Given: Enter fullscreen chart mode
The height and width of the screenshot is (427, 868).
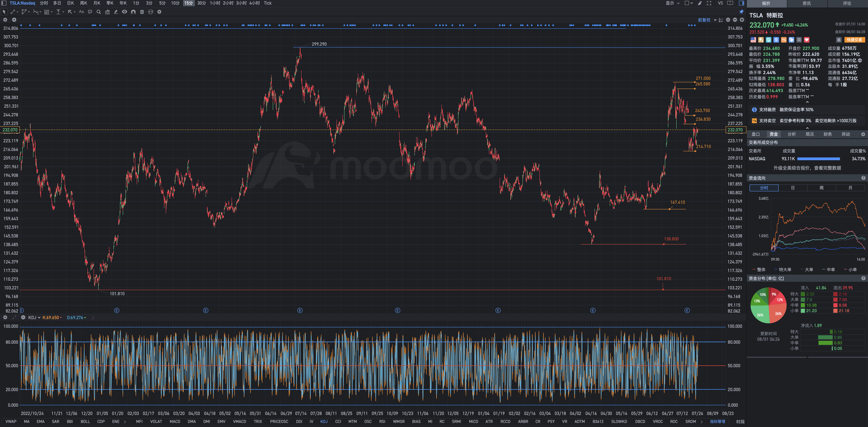Looking at the screenshot, I should click(709, 3).
